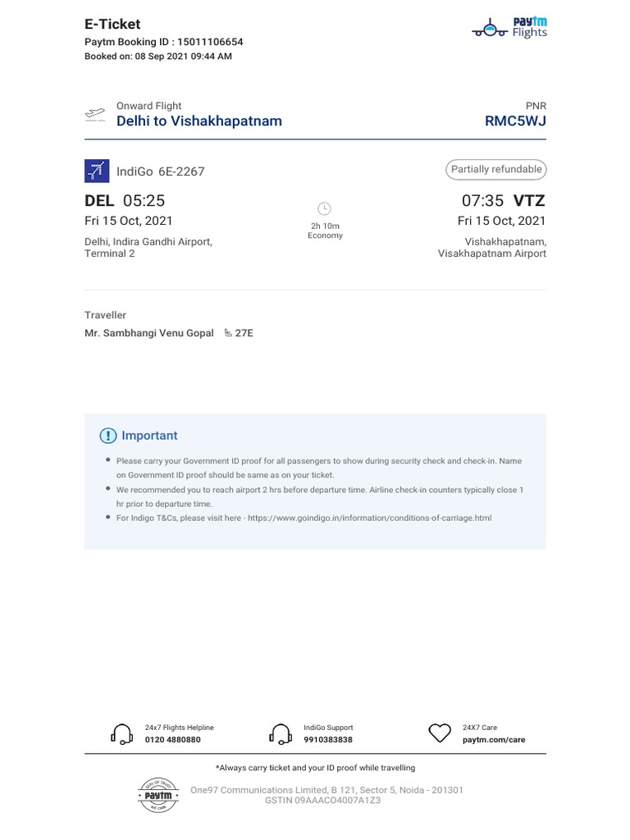The height and width of the screenshot is (840, 630).
Task: Click the Partially refundable badge
Action: [x=496, y=170]
